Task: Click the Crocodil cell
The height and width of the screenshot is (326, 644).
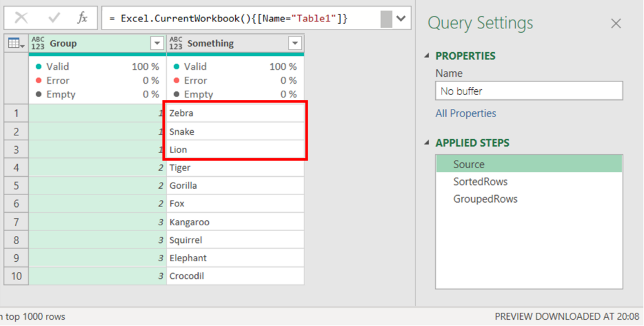Action: (235, 276)
